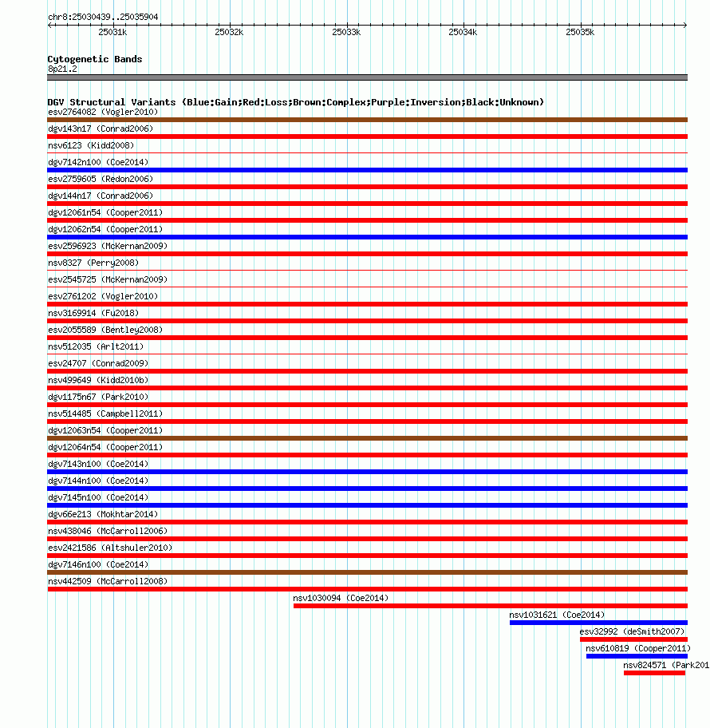Click the 25033k ruler marker
Viewport: 710px width, 728px height.
tap(346, 32)
